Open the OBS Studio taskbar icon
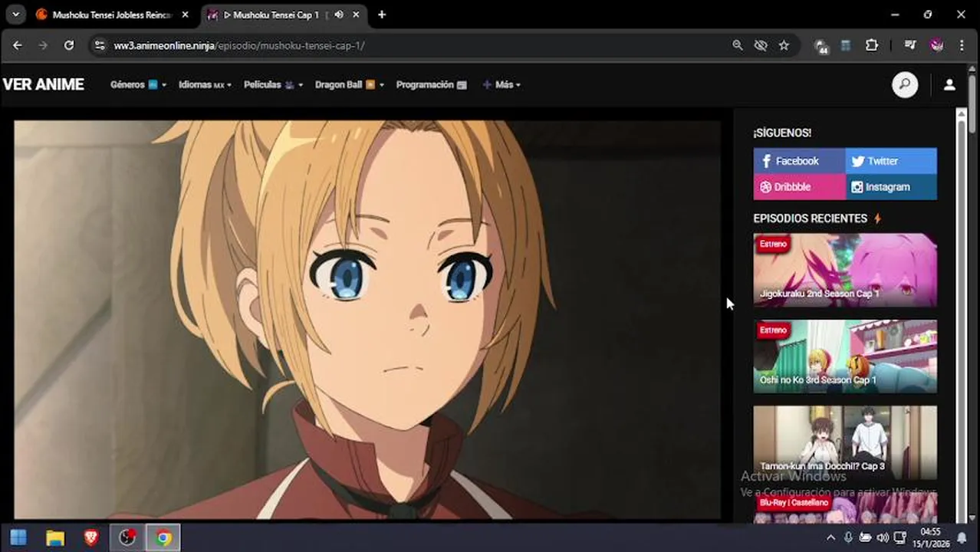 (127, 537)
